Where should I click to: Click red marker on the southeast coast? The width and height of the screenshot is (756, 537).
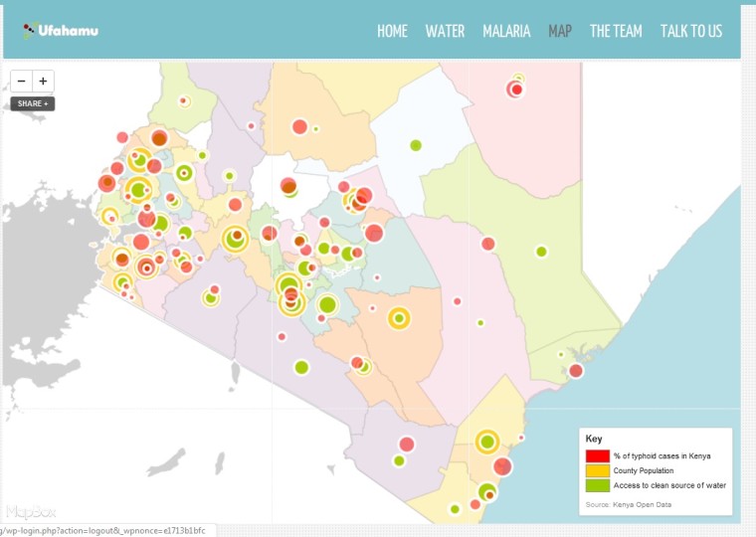502,466
